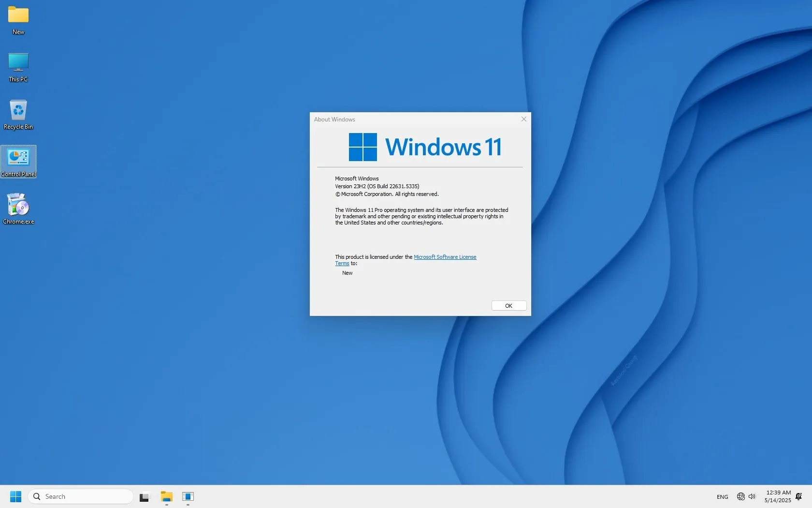Open the Start menu
The height and width of the screenshot is (508, 812).
coord(15,496)
